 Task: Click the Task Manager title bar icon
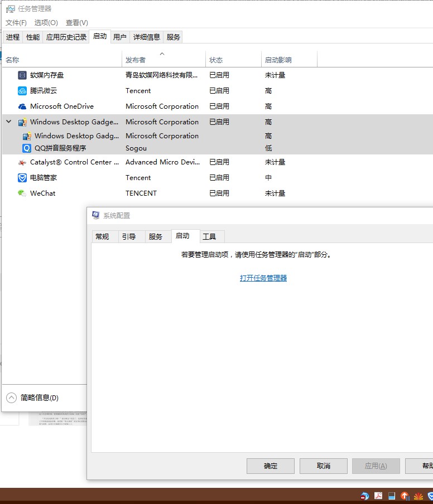tap(10, 9)
